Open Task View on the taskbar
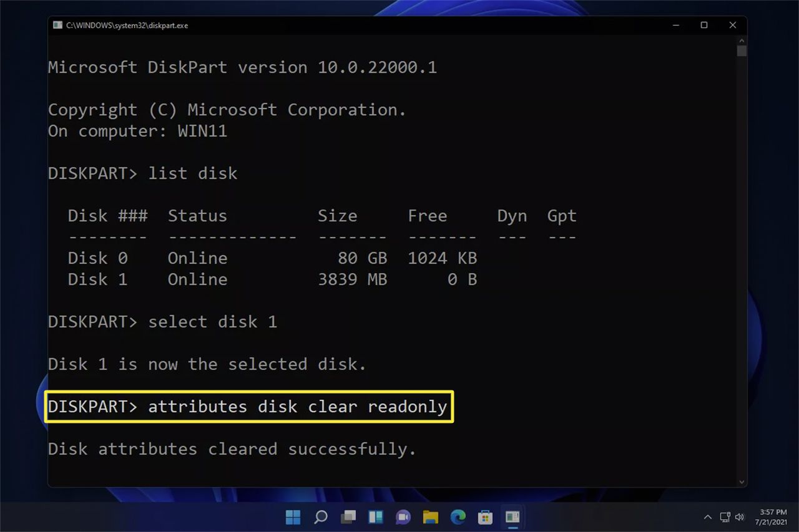The height and width of the screenshot is (532, 799). click(x=348, y=517)
